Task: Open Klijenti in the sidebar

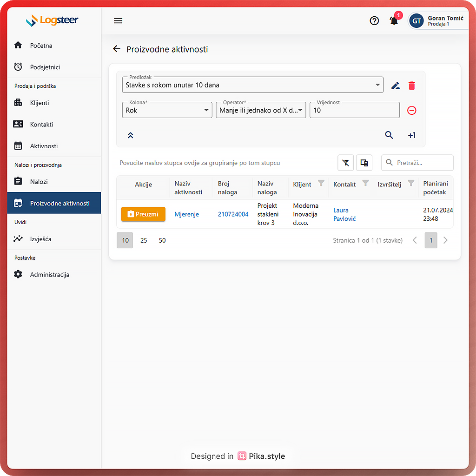Action: 40,103
